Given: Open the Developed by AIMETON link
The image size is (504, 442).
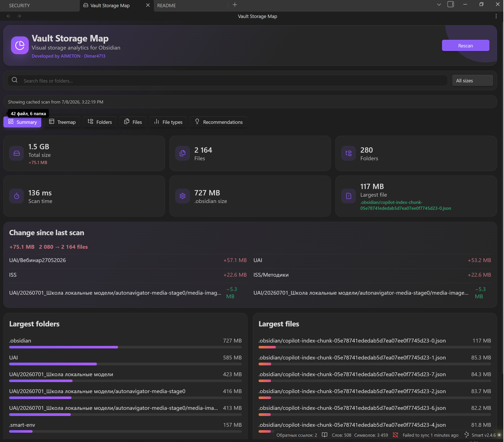Looking at the screenshot, I should (x=56, y=56).
